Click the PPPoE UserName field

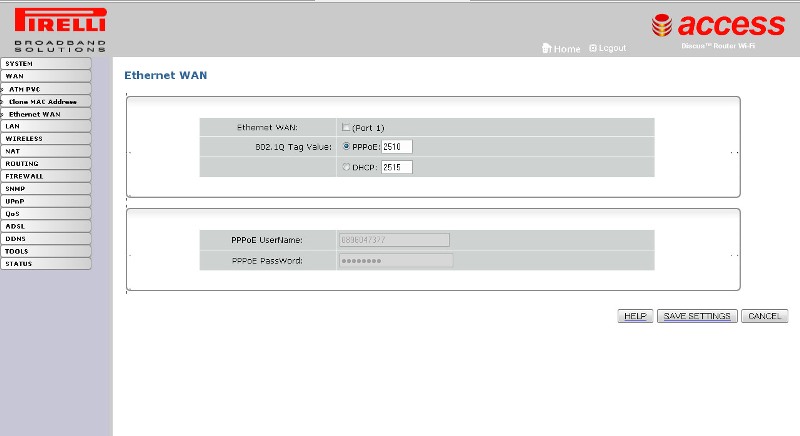click(394, 240)
